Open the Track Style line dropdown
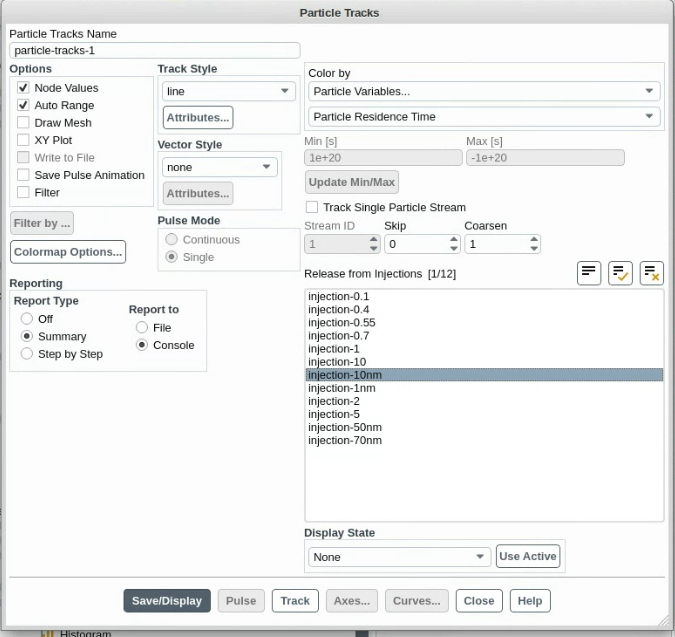Image resolution: width=675 pixels, height=637 pixels. (x=228, y=91)
